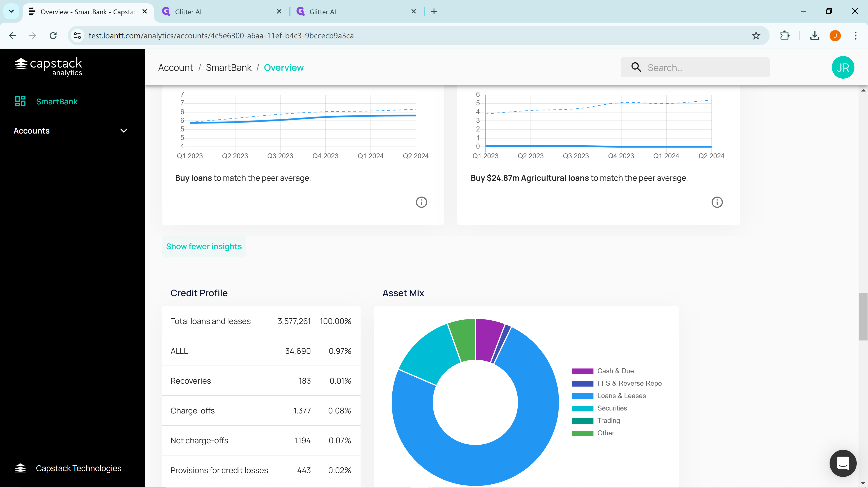868x488 pixels.
Task: Open the browser downloads icon
Action: (814, 36)
